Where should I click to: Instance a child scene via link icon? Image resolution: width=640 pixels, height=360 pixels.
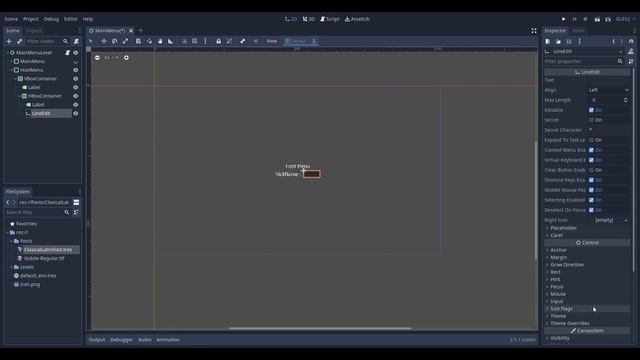pyautogui.click(x=19, y=41)
